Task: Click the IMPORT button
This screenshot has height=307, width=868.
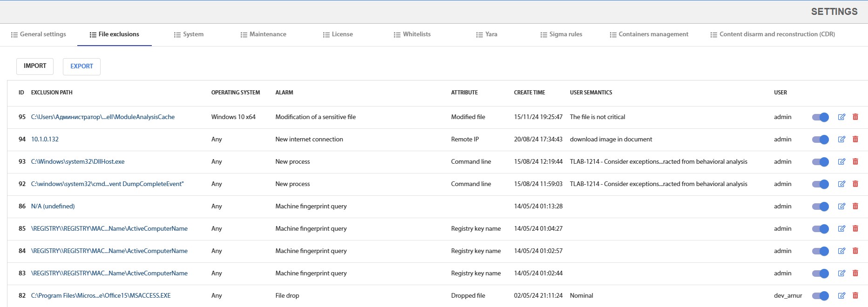Action: (35, 66)
